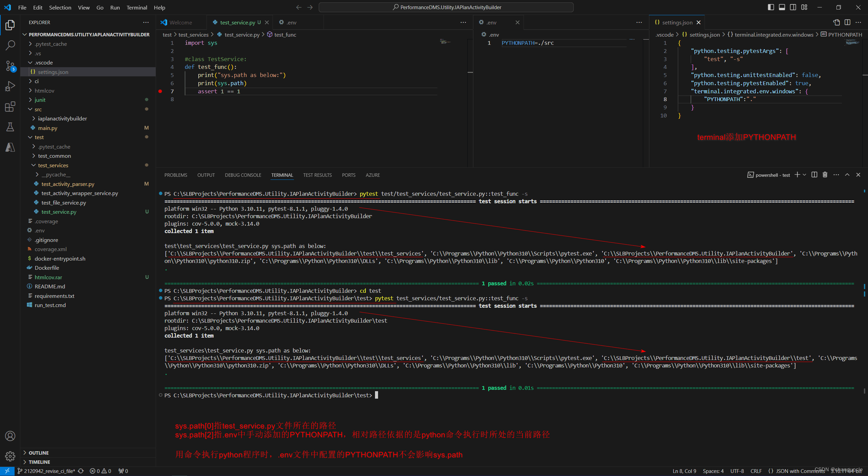The image size is (868, 476).
Task: Switch to the TEST RESULTS panel tab
Action: tap(317, 175)
